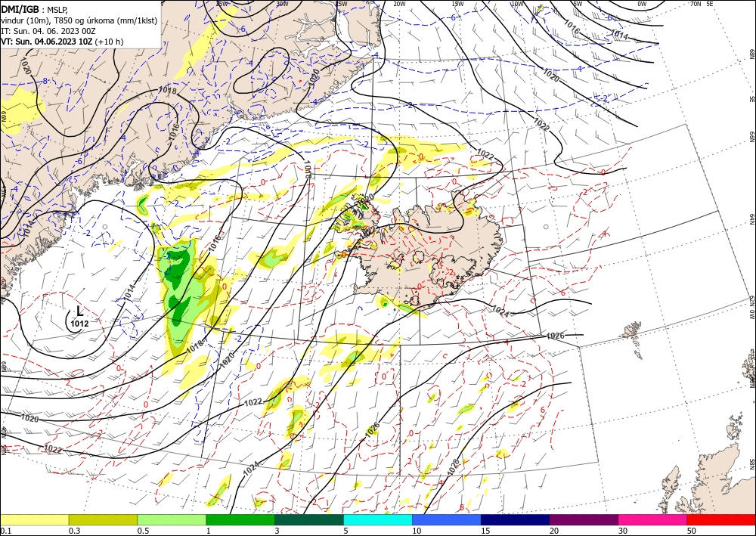Click the "20W" longitude label at the top
Viewport: 756px width, 536px height.
(x=398, y=4)
